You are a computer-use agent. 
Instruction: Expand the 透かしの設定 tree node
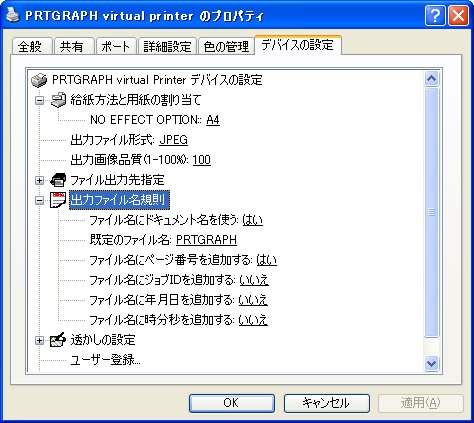(x=39, y=340)
